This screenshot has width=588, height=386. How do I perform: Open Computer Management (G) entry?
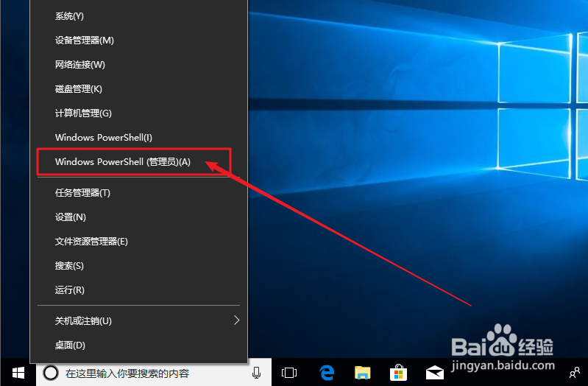(139, 113)
